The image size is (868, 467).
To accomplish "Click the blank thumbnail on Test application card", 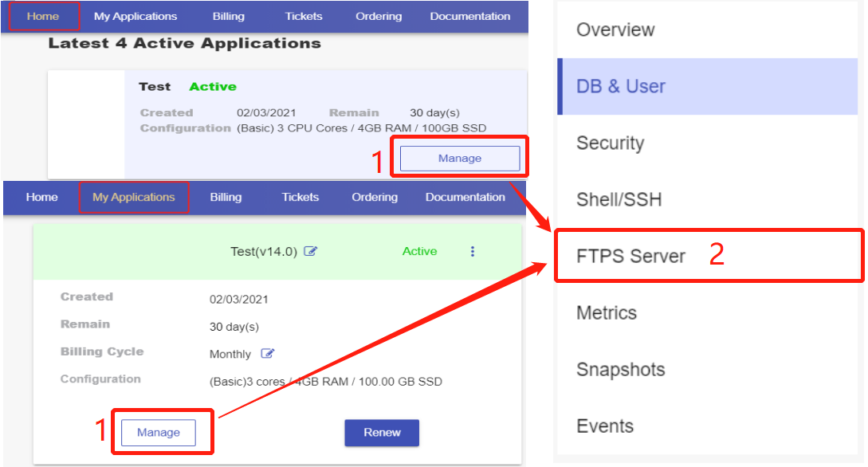I will click(x=86, y=124).
